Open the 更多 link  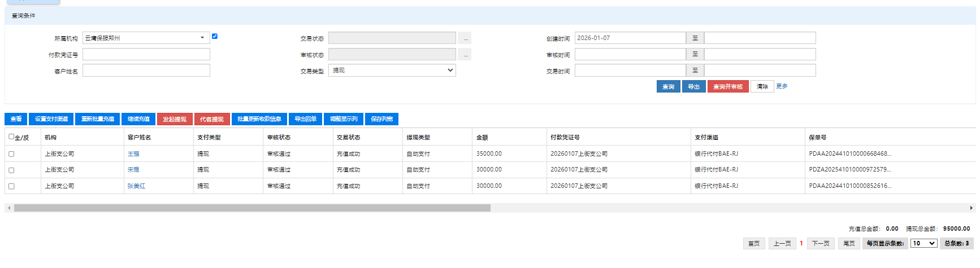pyautogui.click(x=782, y=86)
